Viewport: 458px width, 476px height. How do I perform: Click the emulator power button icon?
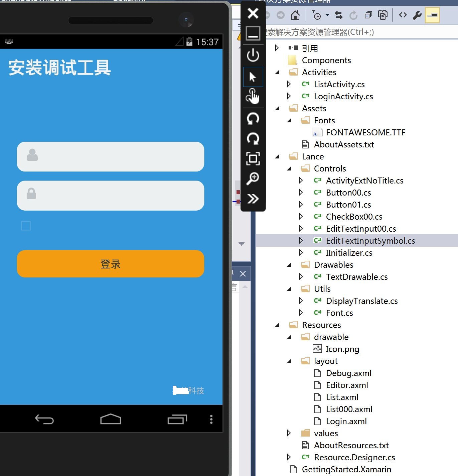tap(253, 55)
